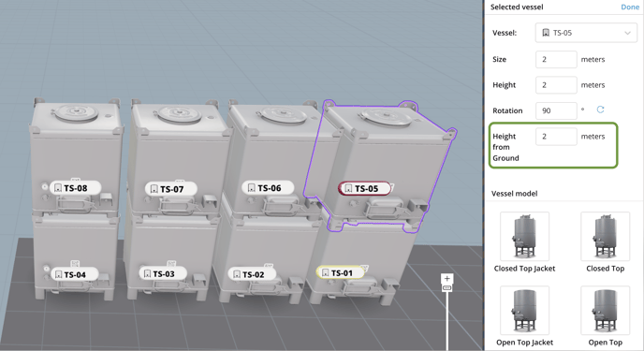
Task: Click the Size input field
Action: tap(556, 60)
